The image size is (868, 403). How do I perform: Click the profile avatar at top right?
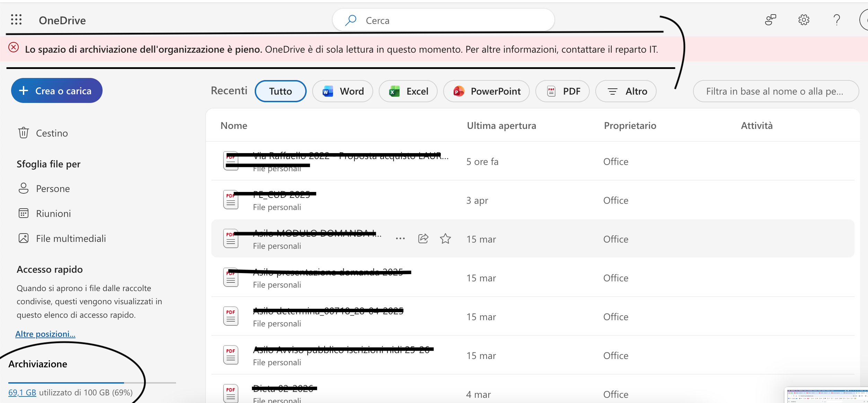(864, 20)
